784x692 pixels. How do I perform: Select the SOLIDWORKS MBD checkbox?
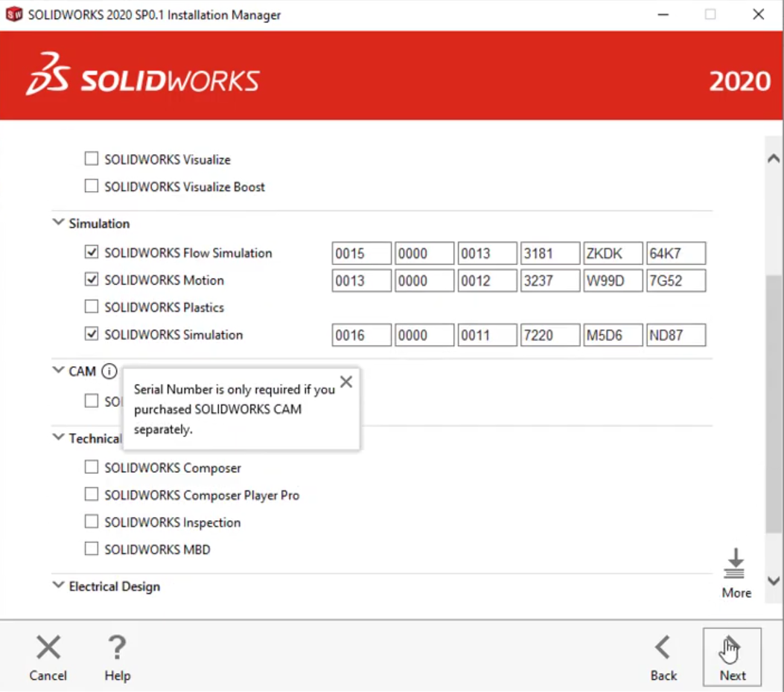(x=92, y=549)
